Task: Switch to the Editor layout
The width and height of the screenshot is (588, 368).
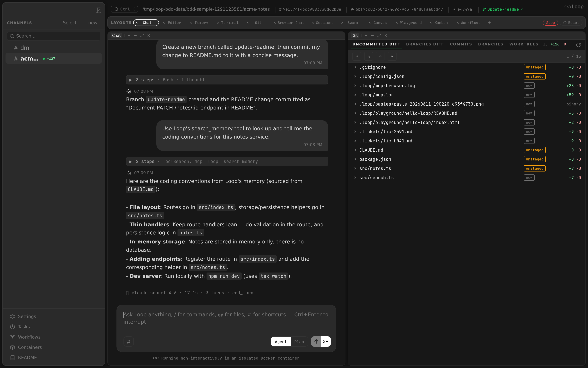Action: click(174, 23)
